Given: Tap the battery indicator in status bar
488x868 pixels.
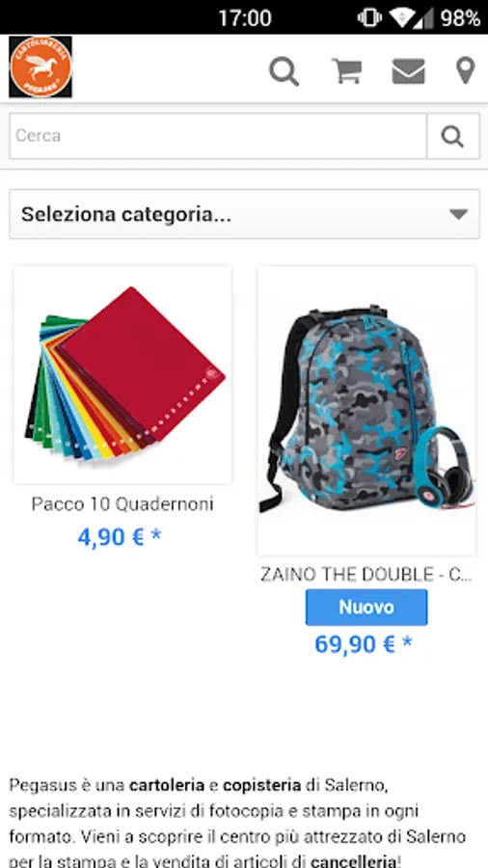Looking at the screenshot, I should coord(460,18).
